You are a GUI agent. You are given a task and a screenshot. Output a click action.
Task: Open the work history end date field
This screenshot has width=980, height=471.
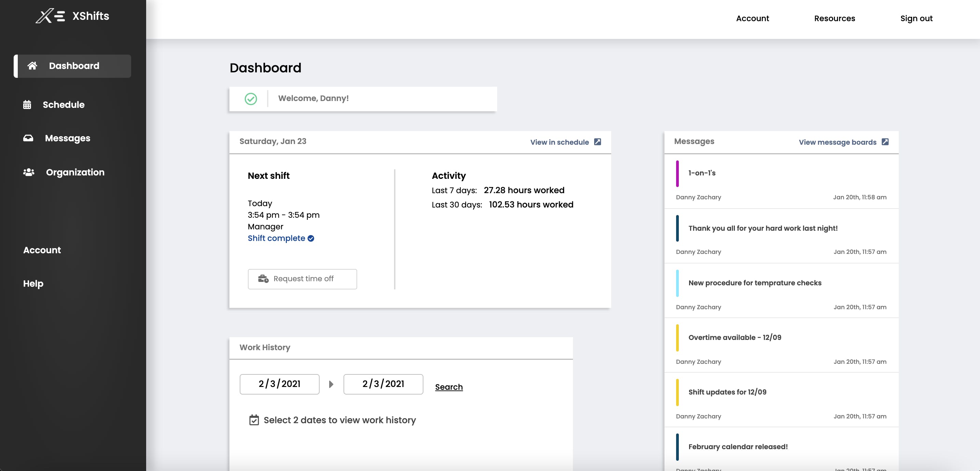point(383,384)
